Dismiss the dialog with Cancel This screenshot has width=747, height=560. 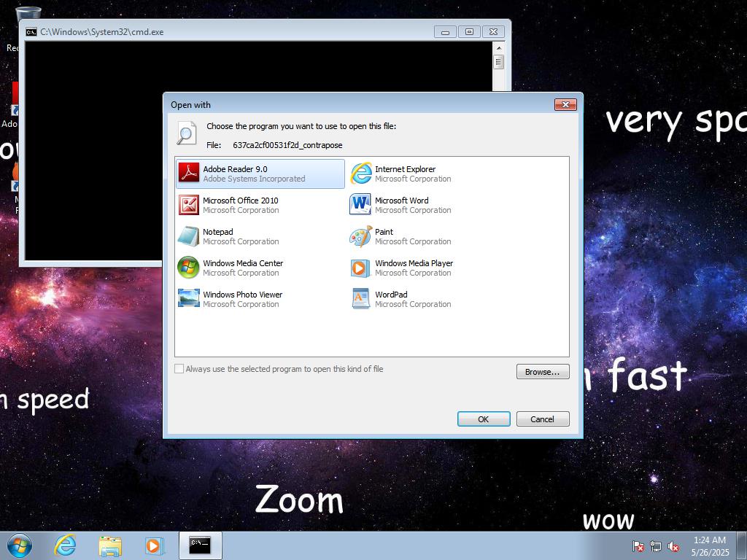pyautogui.click(x=543, y=419)
